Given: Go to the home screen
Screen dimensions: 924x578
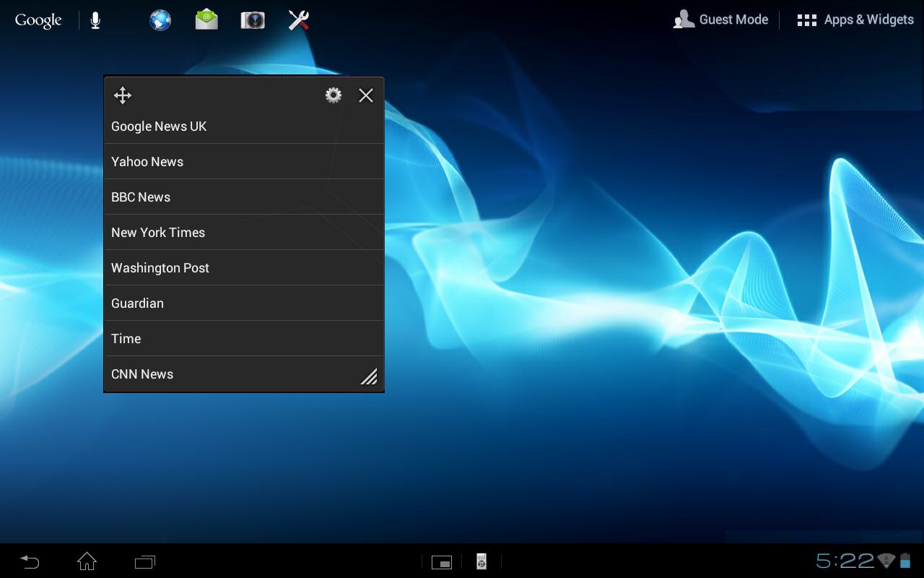Looking at the screenshot, I should tap(87, 561).
